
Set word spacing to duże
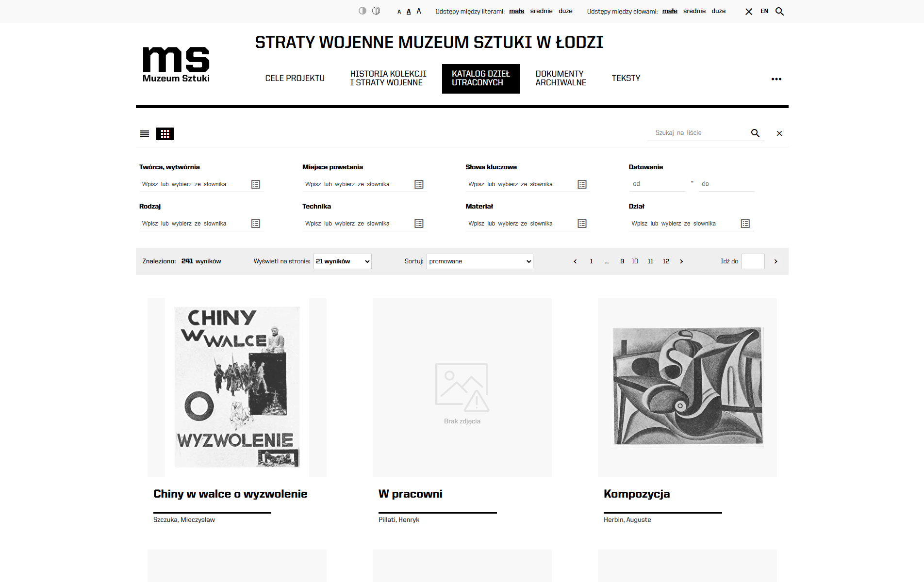tap(719, 11)
